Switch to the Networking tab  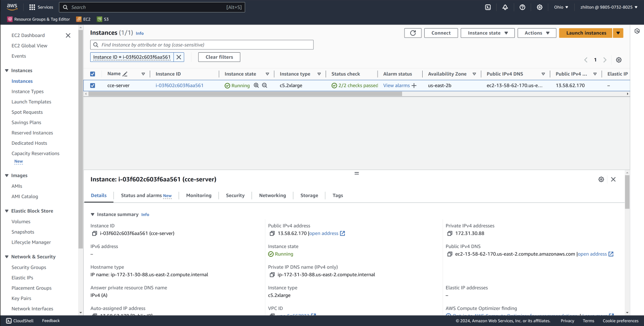272,196
